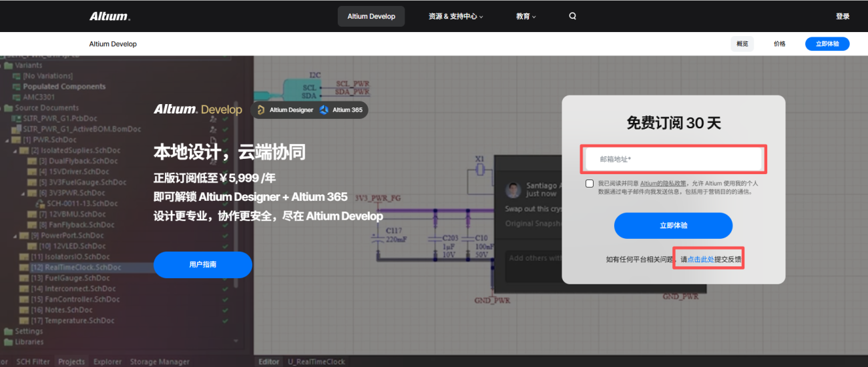Expand the 教育 dropdown menu
868x367 pixels.
pos(526,16)
